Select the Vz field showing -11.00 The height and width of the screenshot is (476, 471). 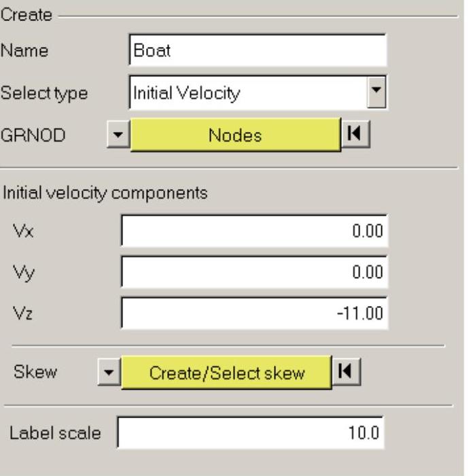[x=254, y=313]
